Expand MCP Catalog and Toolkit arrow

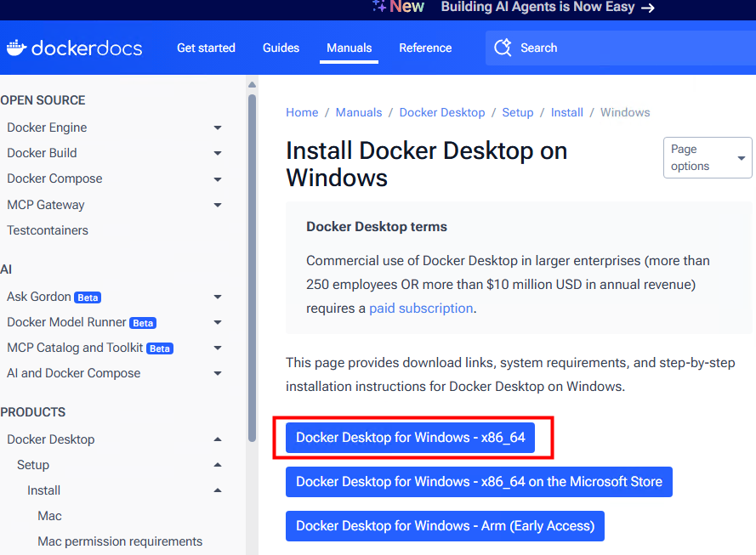[x=218, y=348]
